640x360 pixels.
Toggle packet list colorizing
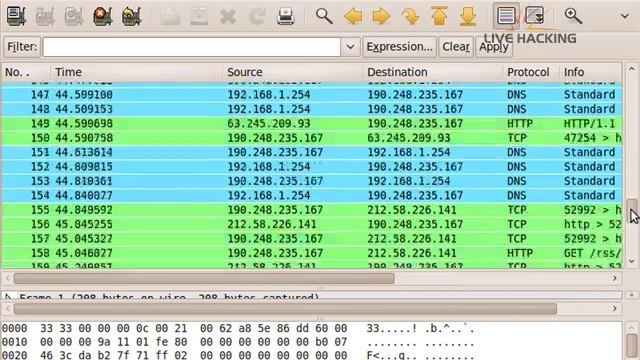506,16
